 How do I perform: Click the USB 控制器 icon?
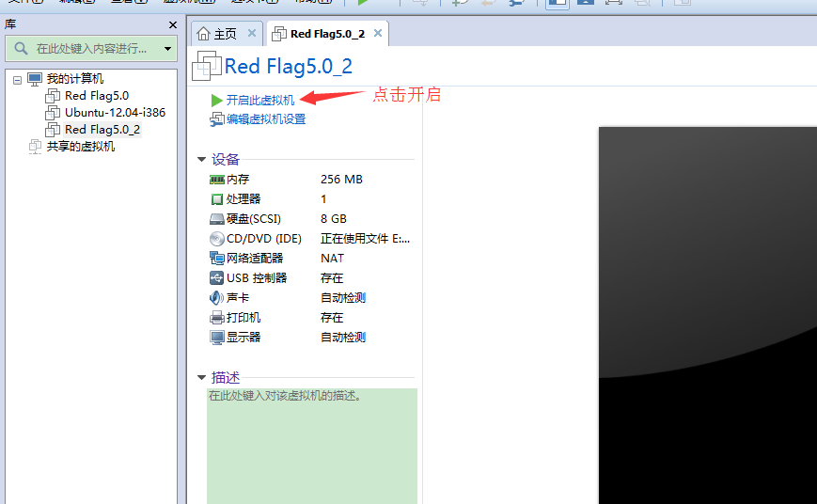217,277
